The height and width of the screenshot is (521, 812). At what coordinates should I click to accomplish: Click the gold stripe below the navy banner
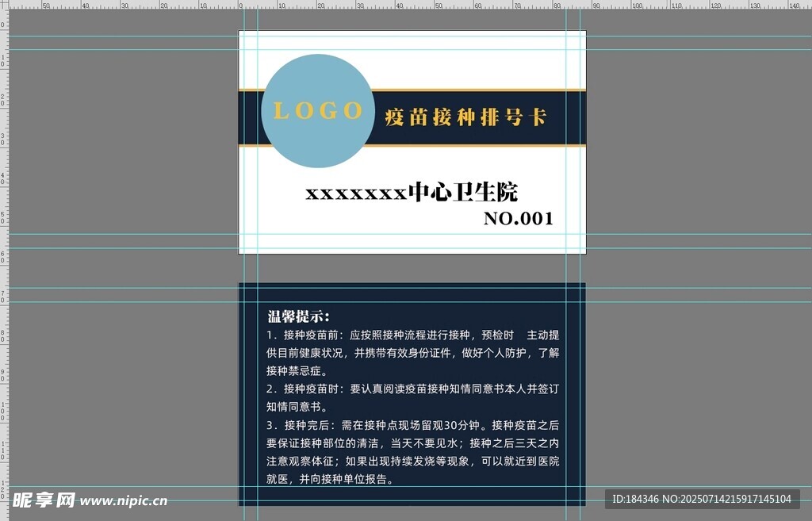coord(476,147)
